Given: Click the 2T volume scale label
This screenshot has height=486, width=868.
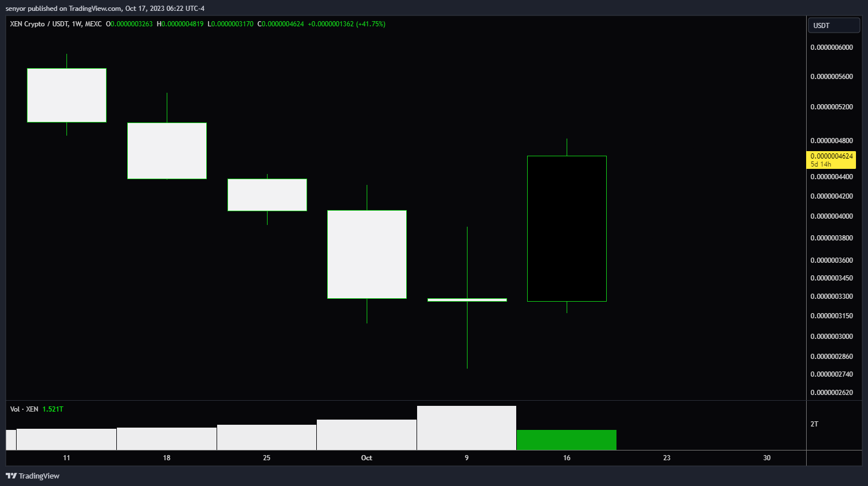Looking at the screenshot, I should click(x=814, y=424).
